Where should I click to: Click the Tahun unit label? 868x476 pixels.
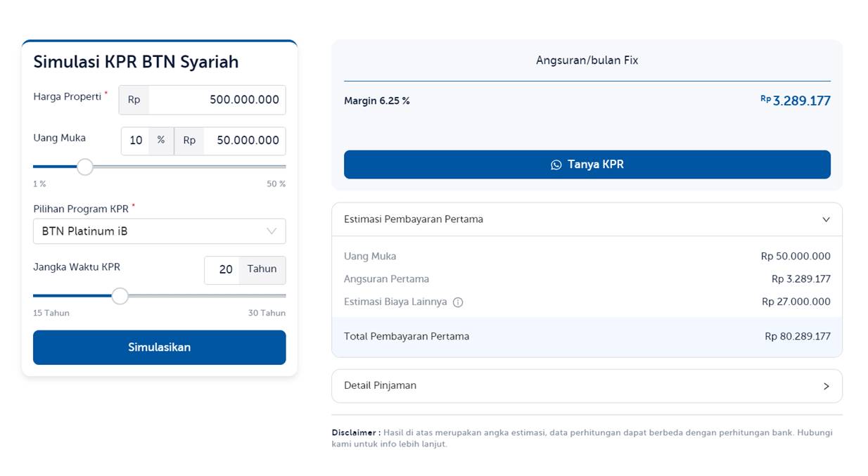[262, 269]
